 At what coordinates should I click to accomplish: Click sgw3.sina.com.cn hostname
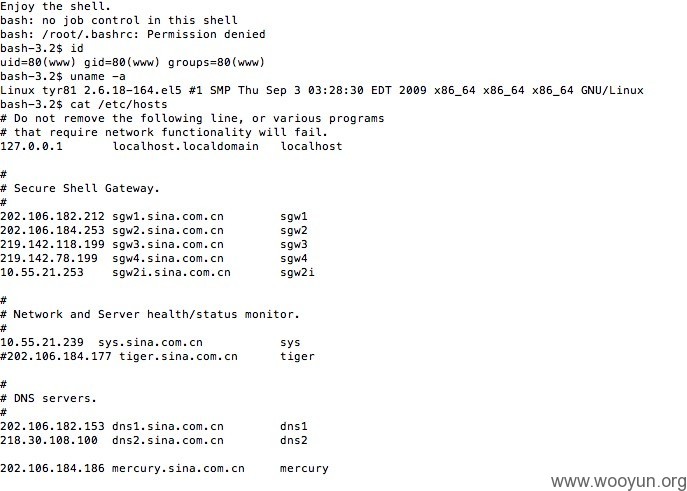tap(168, 244)
